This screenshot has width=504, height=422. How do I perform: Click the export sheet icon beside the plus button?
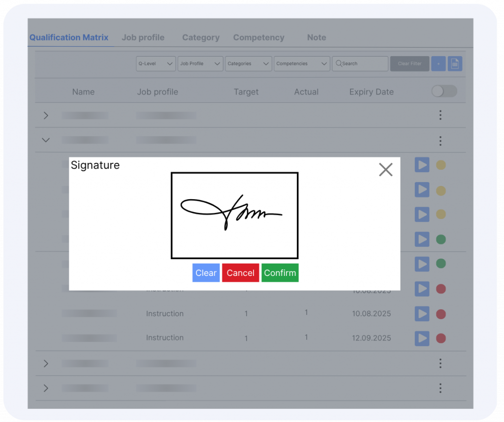(x=455, y=63)
